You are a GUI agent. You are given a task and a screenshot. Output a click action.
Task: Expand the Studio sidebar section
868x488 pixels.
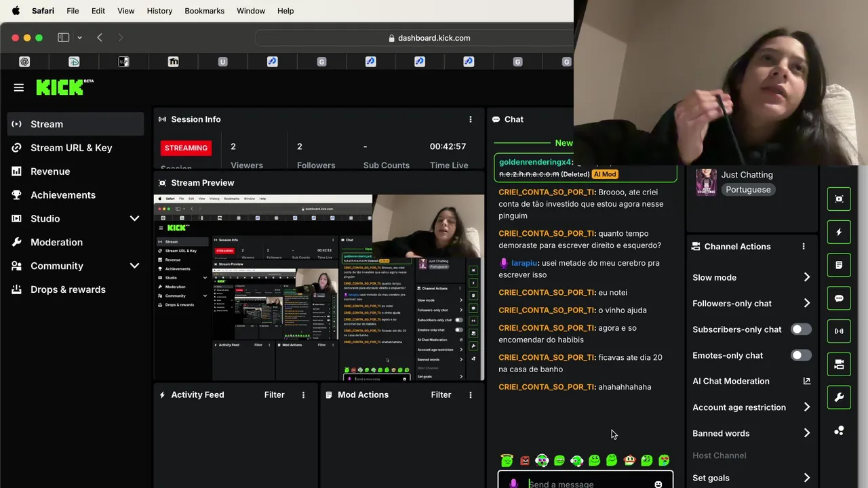point(134,218)
